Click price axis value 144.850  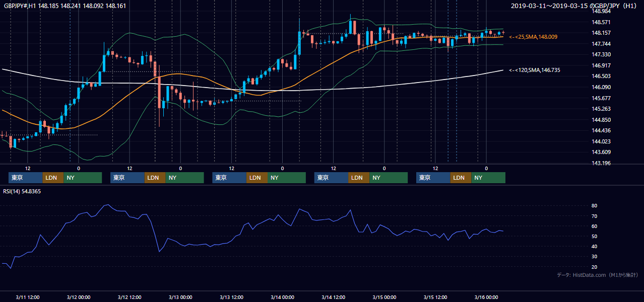pos(601,120)
